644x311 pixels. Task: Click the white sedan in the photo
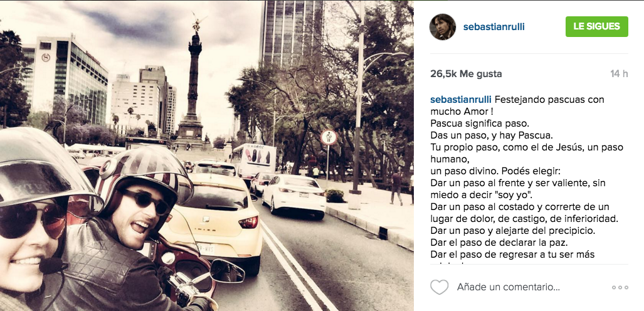(295, 195)
